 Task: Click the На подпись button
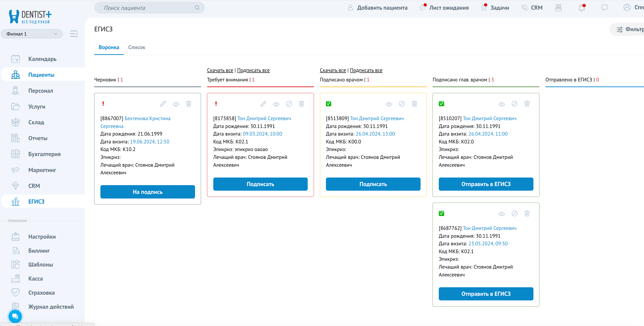[147, 192]
